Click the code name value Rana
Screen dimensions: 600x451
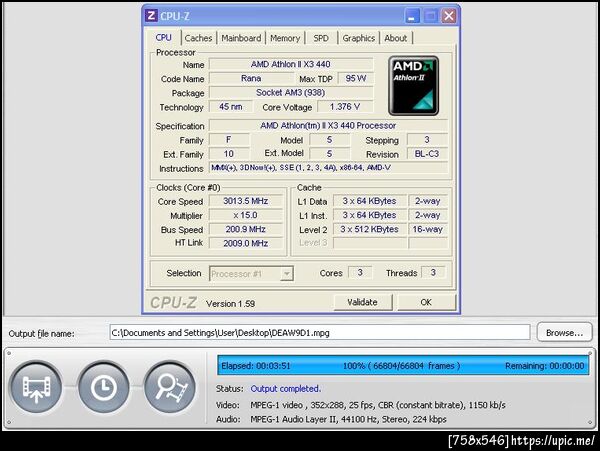click(251, 78)
